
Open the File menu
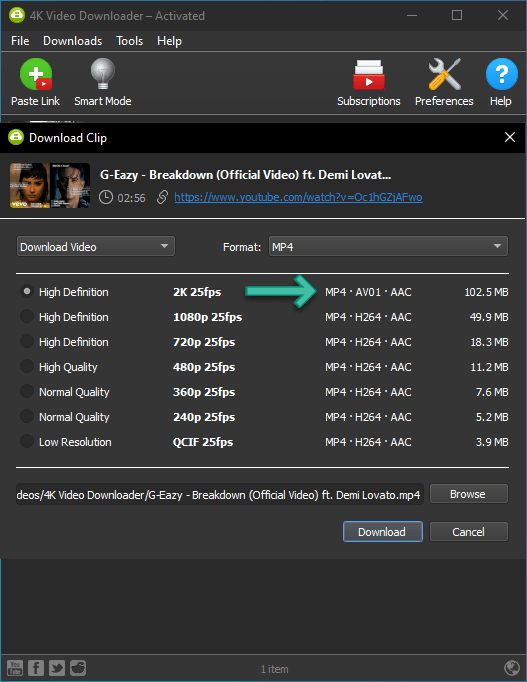(20, 41)
